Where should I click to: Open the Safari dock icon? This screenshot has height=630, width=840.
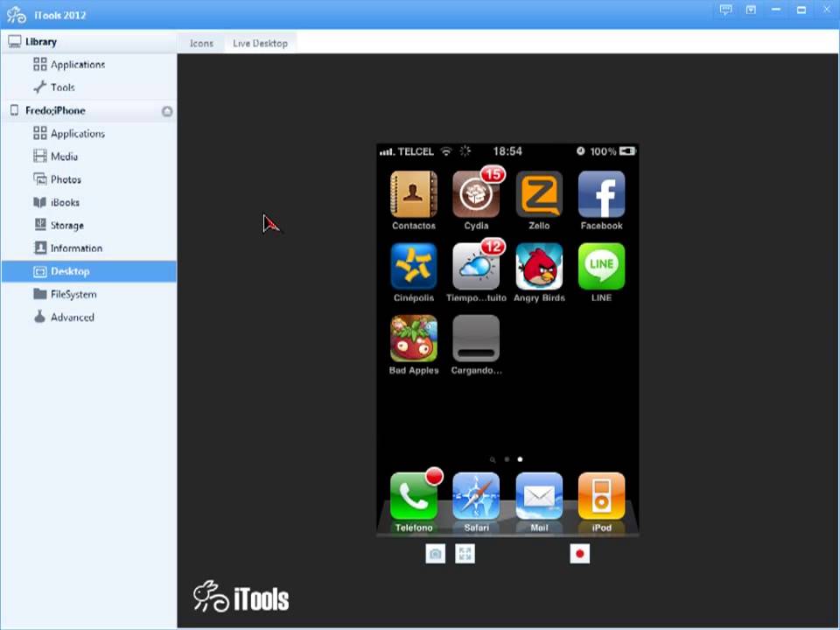coord(476,496)
